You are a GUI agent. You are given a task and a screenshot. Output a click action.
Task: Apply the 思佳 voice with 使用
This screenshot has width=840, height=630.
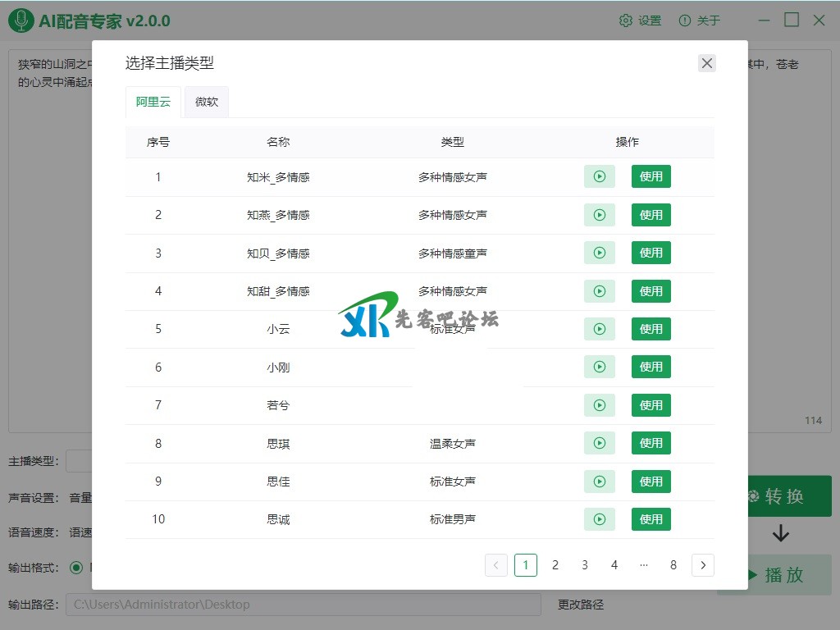(651, 482)
